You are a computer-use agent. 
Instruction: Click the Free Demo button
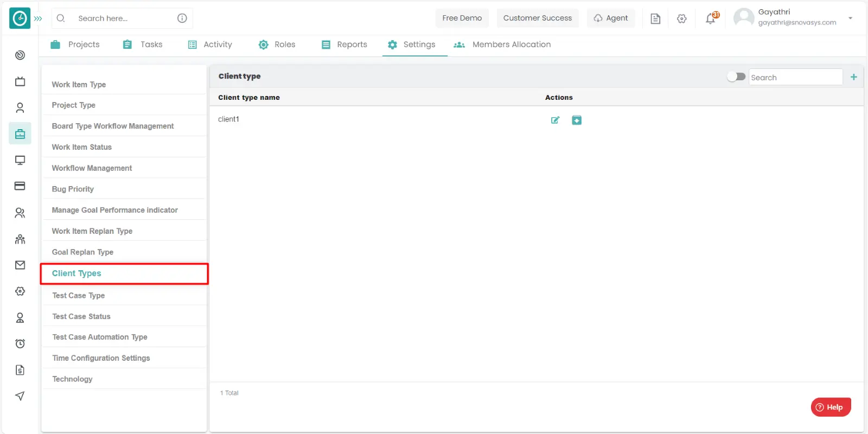click(x=462, y=18)
